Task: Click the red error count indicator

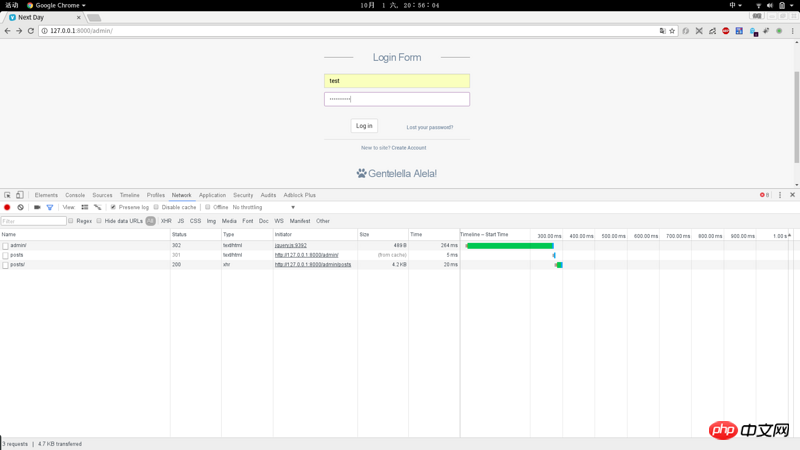Action: coord(764,195)
